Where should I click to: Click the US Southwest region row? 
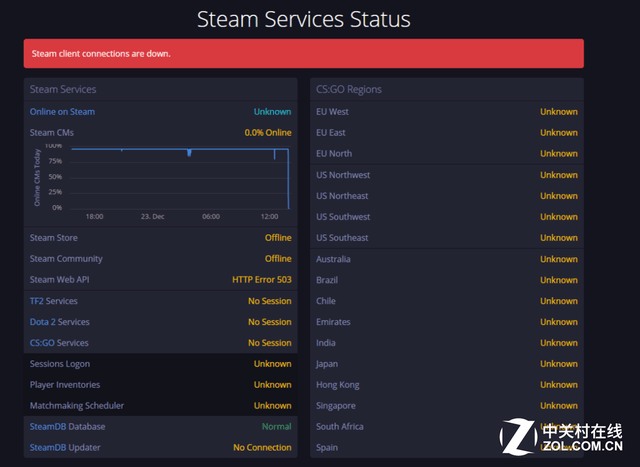[447, 216]
